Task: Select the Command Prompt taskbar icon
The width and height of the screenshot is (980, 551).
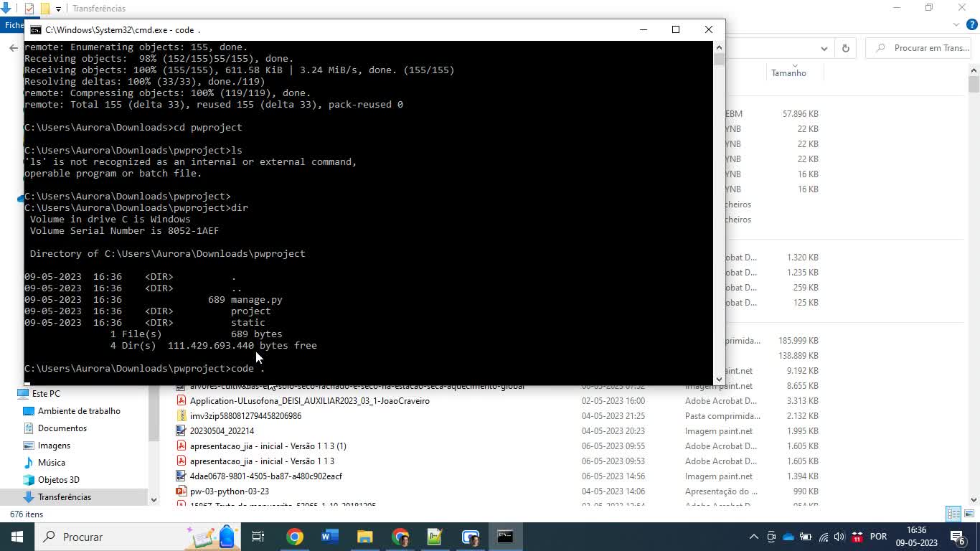Action: coord(506,537)
